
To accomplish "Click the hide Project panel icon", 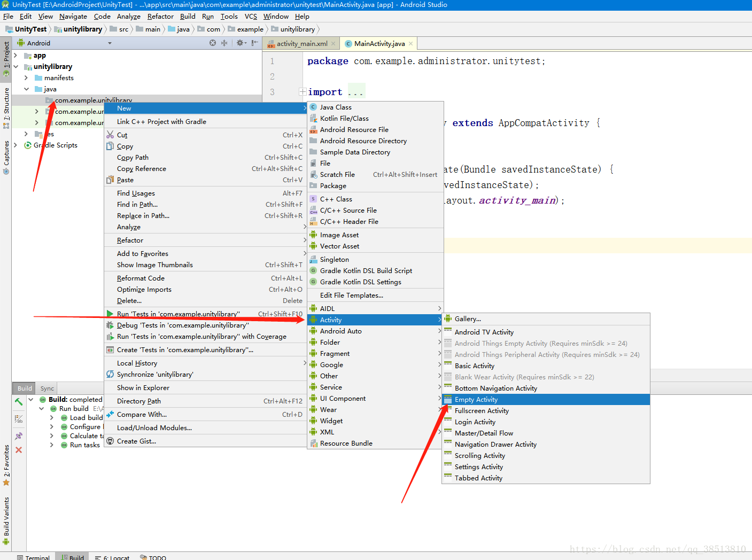I will click(x=255, y=43).
